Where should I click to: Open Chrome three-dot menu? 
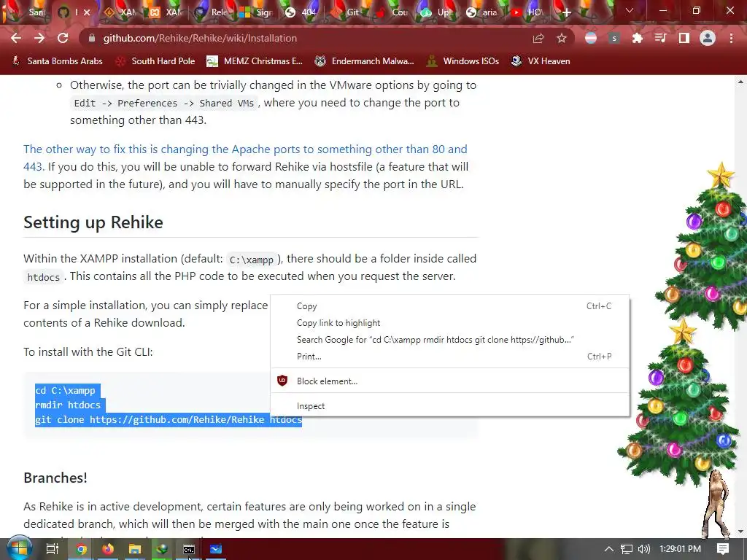tap(731, 38)
